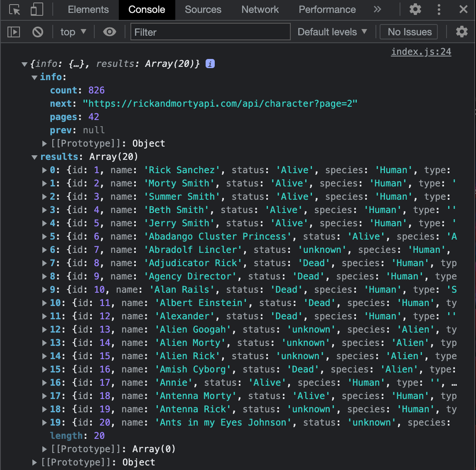Expand result 18 Antenna Rick

44,409
